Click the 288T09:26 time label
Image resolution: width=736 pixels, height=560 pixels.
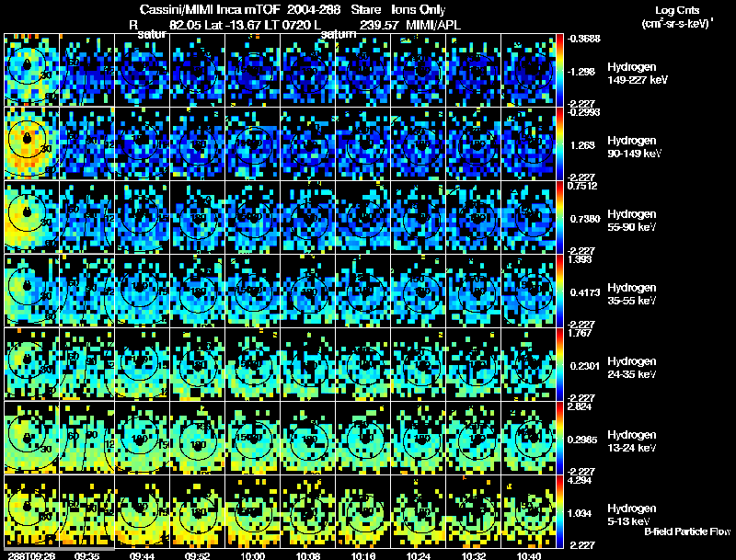coord(31,555)
